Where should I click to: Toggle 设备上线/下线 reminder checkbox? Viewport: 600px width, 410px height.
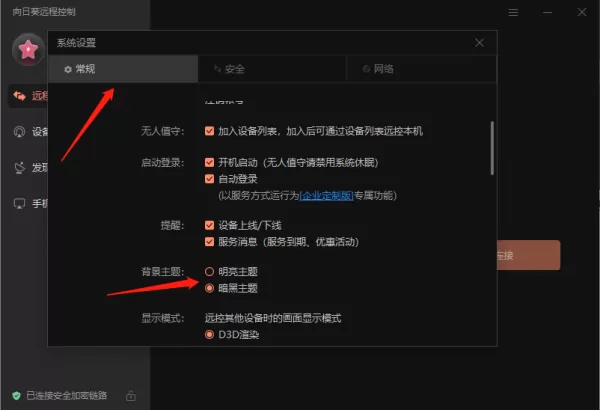(x=209, y=225)
